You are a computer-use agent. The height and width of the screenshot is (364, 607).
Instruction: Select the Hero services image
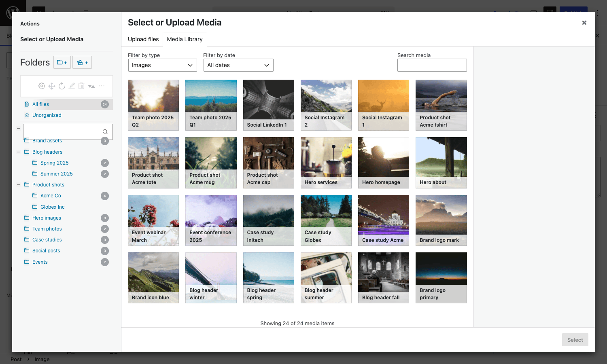click(x=326, y=163)
